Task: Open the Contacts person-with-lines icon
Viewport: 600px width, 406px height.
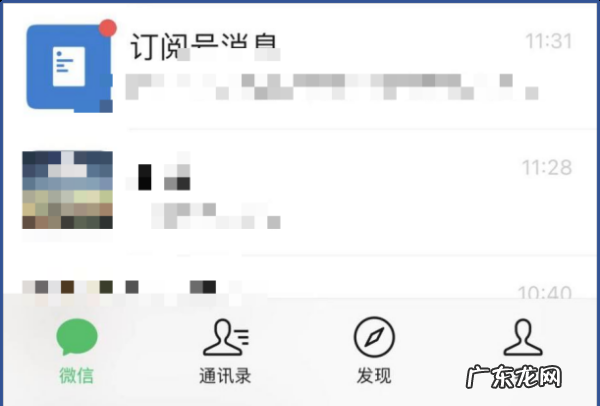Action: 226,338
